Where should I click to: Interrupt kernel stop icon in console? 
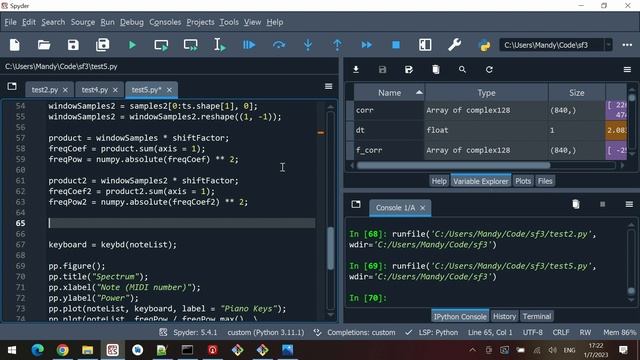602,204
